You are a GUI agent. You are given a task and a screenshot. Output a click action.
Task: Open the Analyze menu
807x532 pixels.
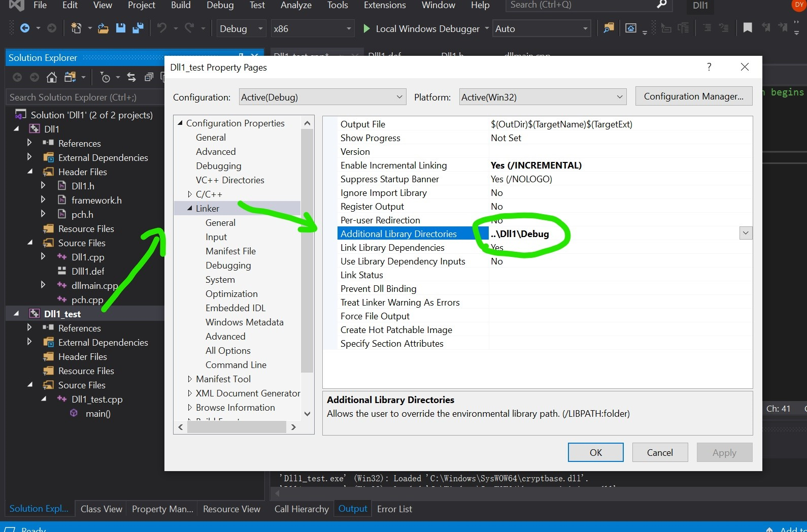pos(296,5)
